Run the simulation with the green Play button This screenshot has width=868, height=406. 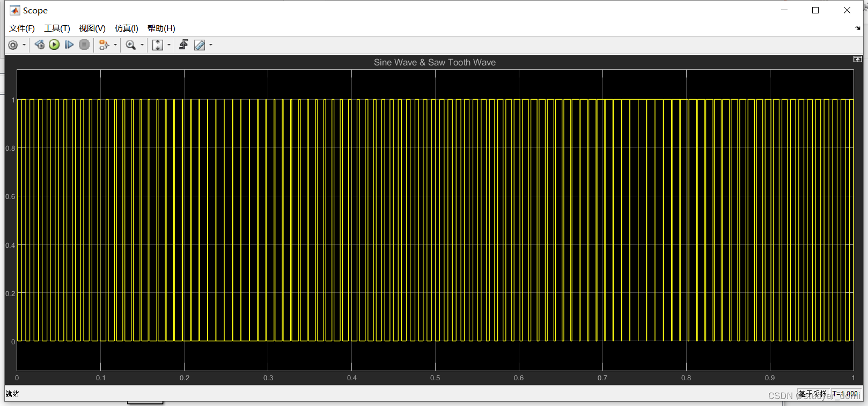54,45
